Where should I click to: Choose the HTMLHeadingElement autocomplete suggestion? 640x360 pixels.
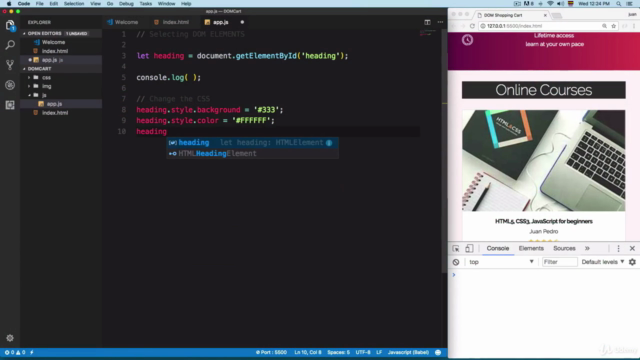pos(252,153)
